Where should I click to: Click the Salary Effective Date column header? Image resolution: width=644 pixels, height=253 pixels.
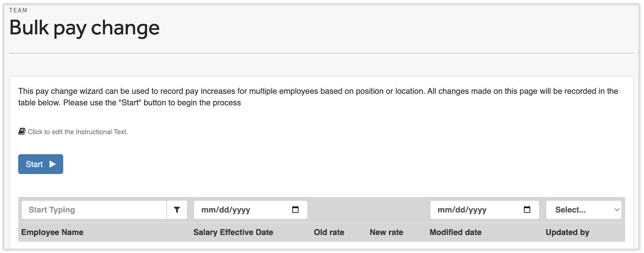(x=233, y=232)
